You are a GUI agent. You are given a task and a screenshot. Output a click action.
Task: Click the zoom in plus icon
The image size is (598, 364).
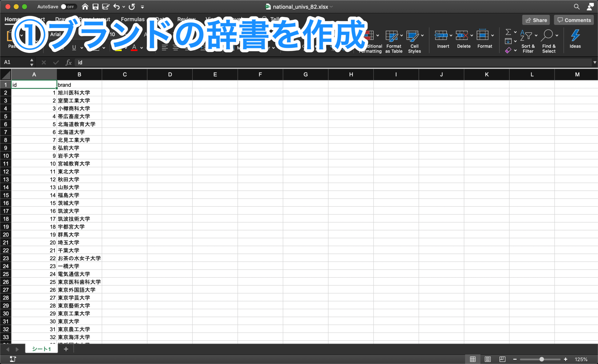point(566,359)
